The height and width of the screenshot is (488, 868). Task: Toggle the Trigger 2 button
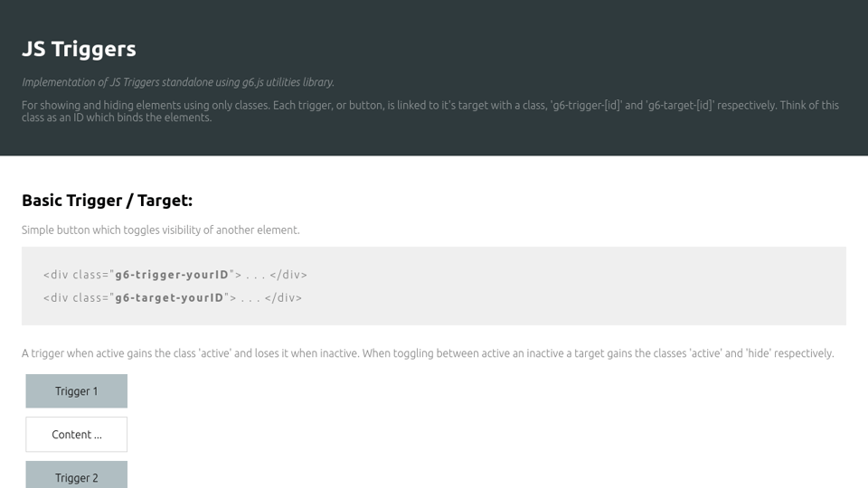tap(76, 476)
